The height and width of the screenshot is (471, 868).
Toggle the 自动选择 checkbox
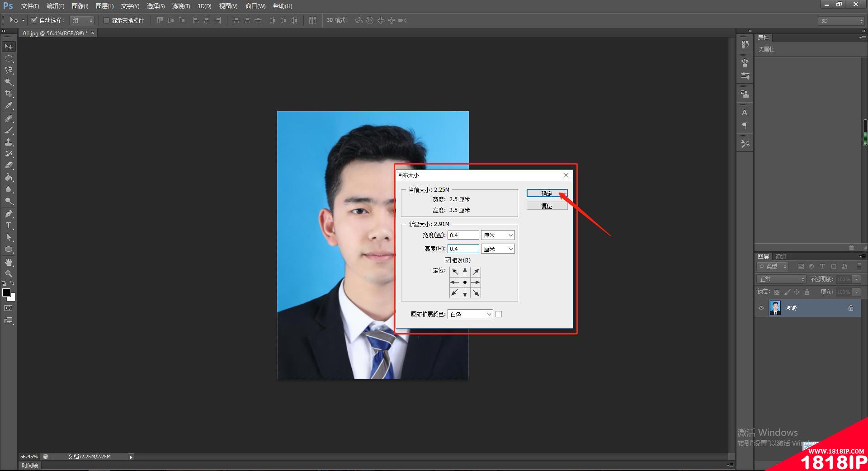pos(34,20)
